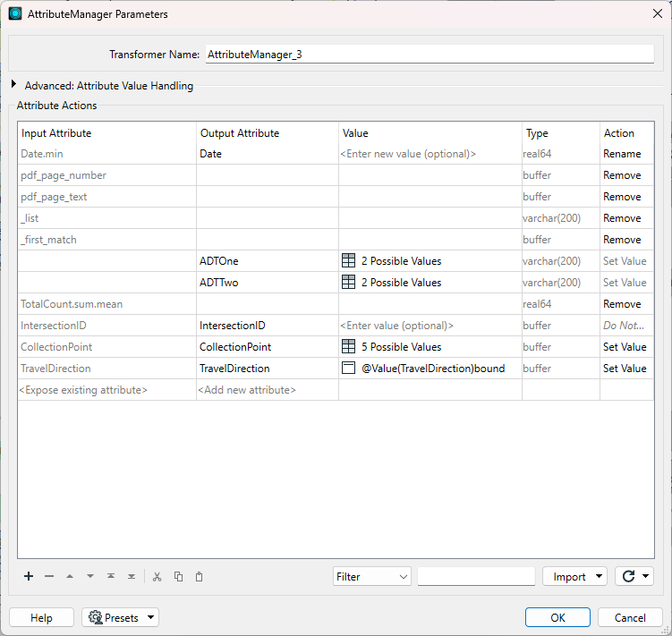Screen dimensions: 672x636
Task: Click Remove action for TotalCount.sum.mean row
Action: (x=626, y=304)
